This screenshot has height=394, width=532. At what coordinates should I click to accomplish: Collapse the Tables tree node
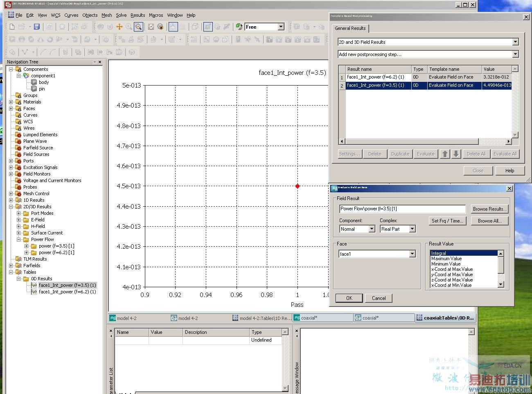click(x=11, y=272)
